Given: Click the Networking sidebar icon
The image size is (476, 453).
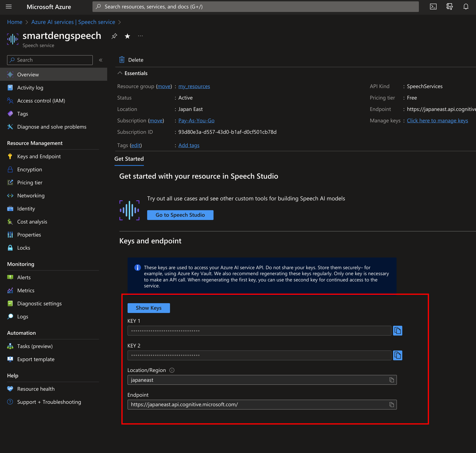Looking at the screenshot, I should 10,196.
